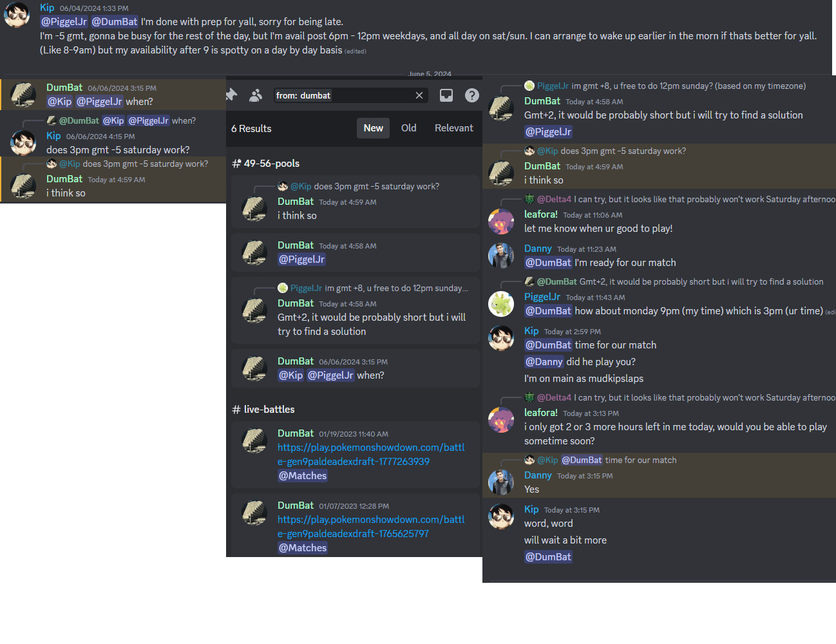Click PiggelJr's avatar at 11:43 AM

pos(501,304)
